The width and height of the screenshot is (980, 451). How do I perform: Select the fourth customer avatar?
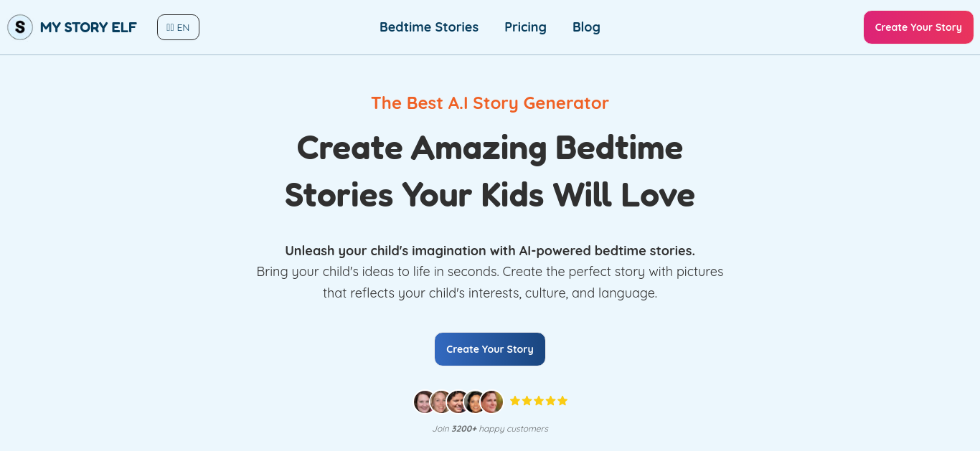(475, 402)
